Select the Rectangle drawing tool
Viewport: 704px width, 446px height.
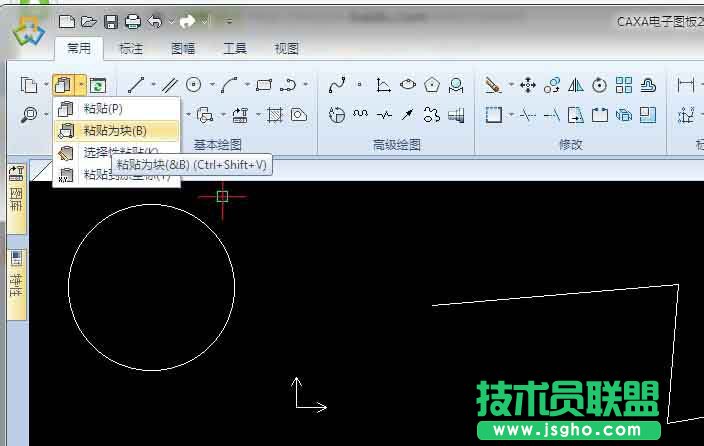pyautogui.click(x=264, y=84)
